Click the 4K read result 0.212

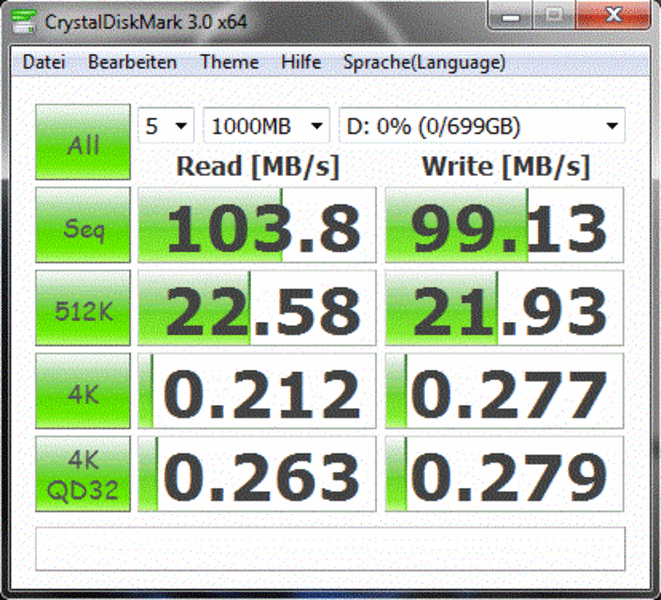click(257, 391)
